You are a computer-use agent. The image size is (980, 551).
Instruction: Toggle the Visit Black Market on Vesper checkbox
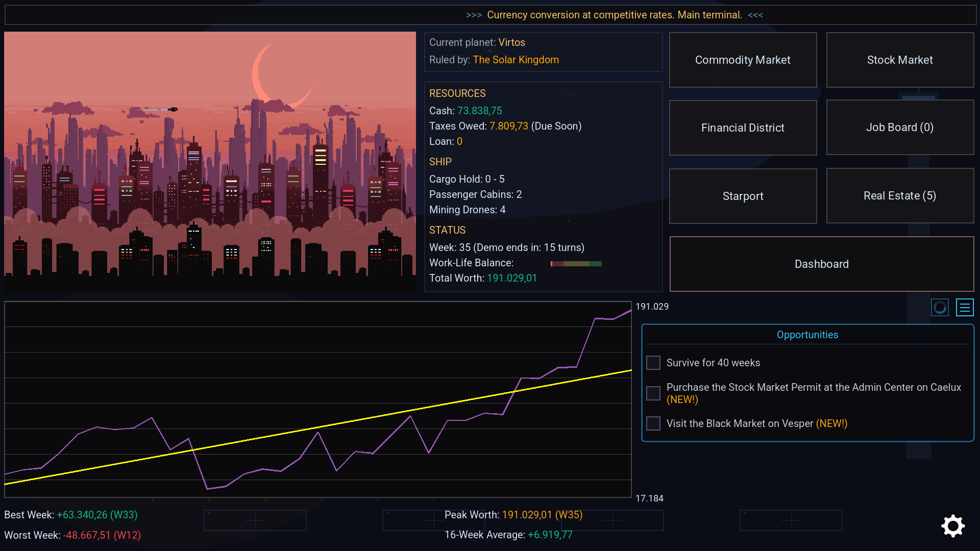[653, 423]
